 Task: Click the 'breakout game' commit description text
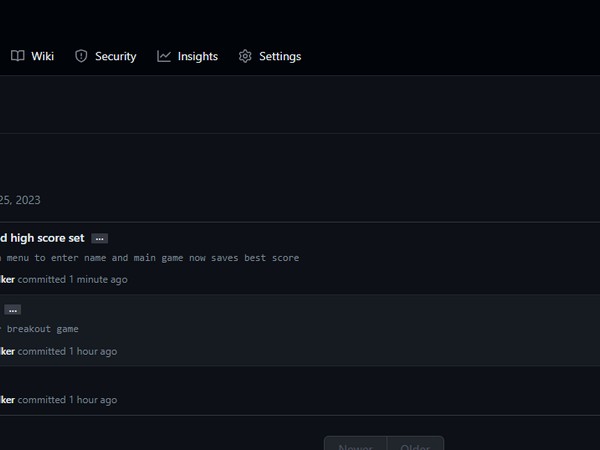[x=42, y=328]
